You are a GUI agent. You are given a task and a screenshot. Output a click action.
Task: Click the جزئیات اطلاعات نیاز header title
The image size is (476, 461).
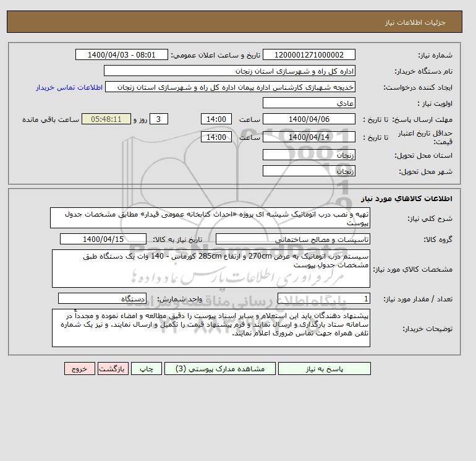coord(415,23)
